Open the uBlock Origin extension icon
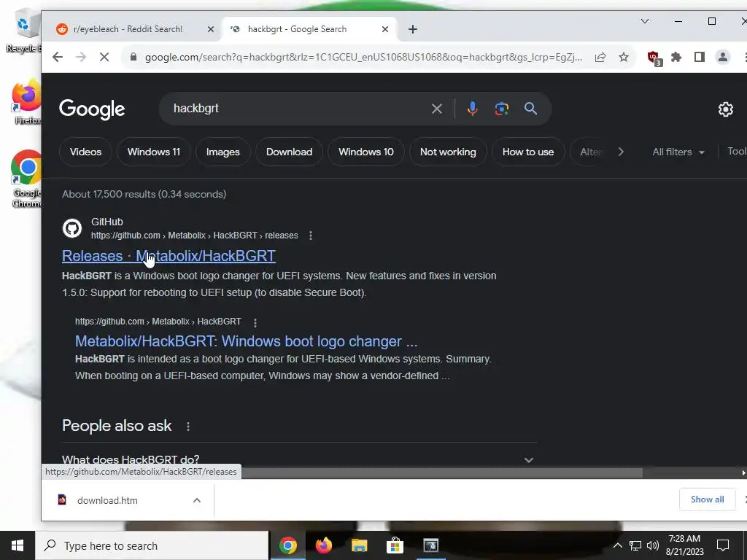This screenshot has height=560, width=747. tap(654, 58)
